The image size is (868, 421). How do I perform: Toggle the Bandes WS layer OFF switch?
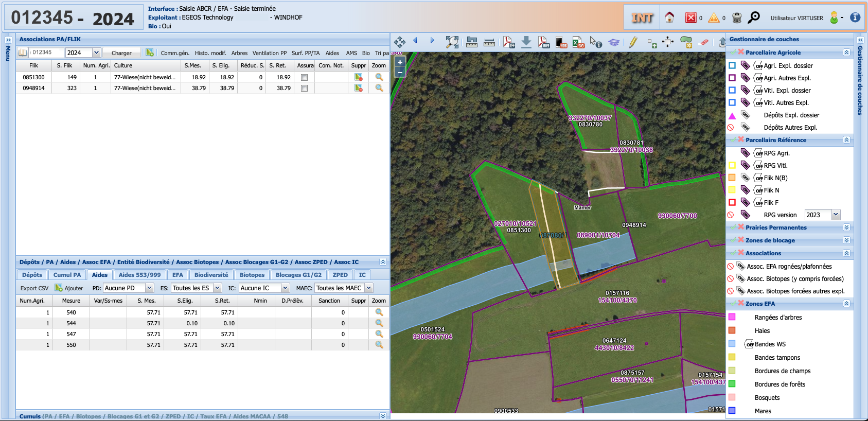749,344
